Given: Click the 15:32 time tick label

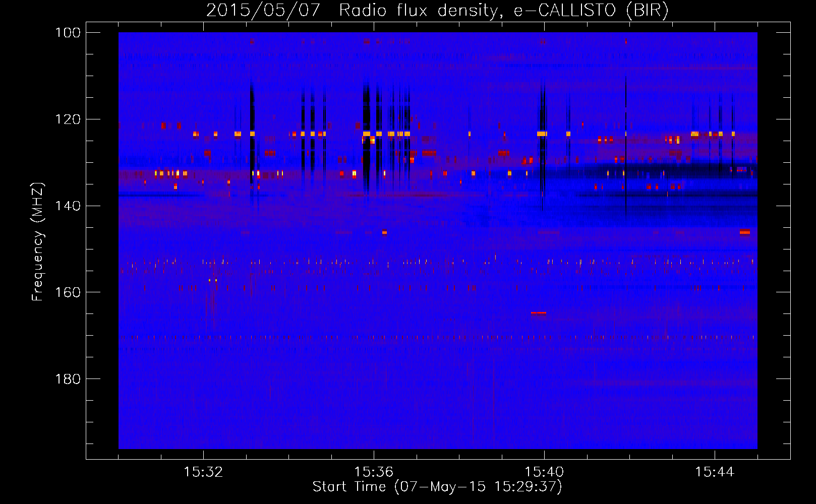Looking at the screenshot, I should pos(203,472).
